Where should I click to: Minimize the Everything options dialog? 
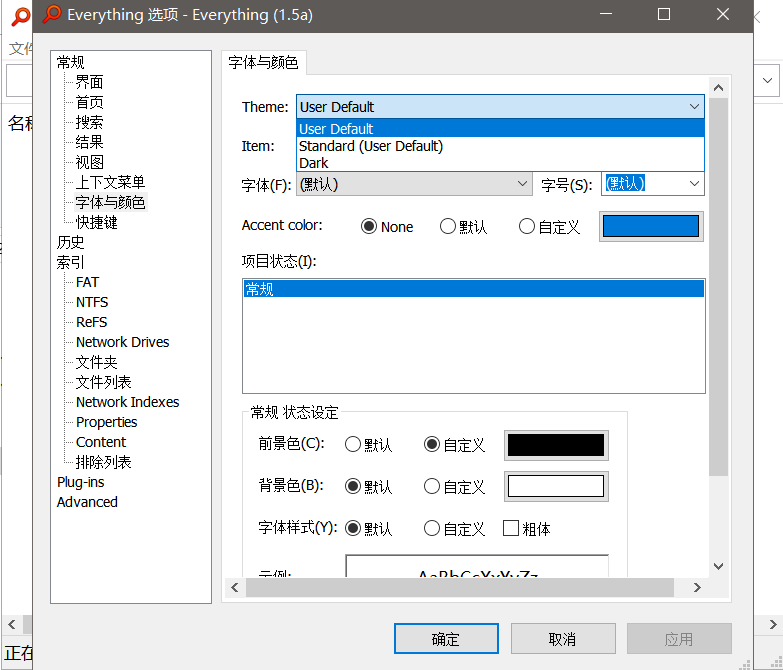606,14
